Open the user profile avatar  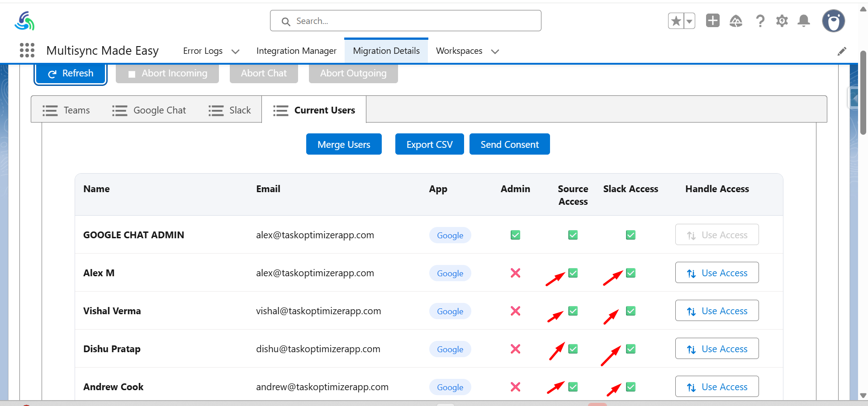pos(834,21)
